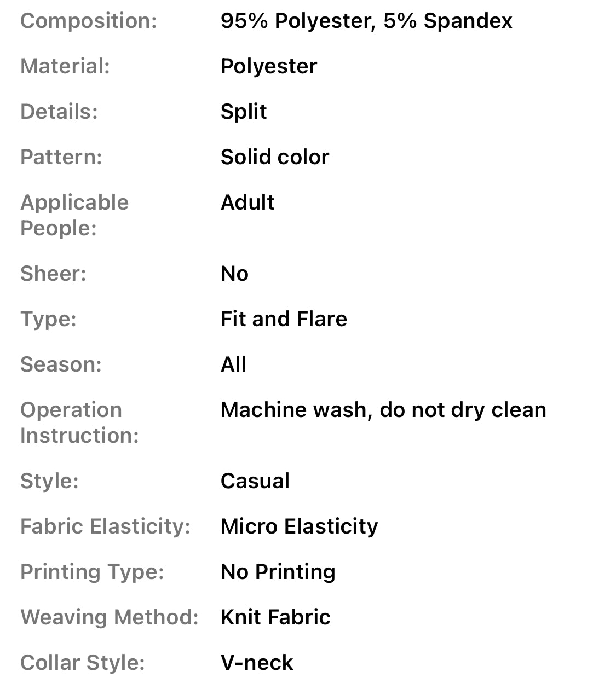Screen dimensions: 616x683
Task: Select the "Applicable People:" label
Action: point(74,215)
